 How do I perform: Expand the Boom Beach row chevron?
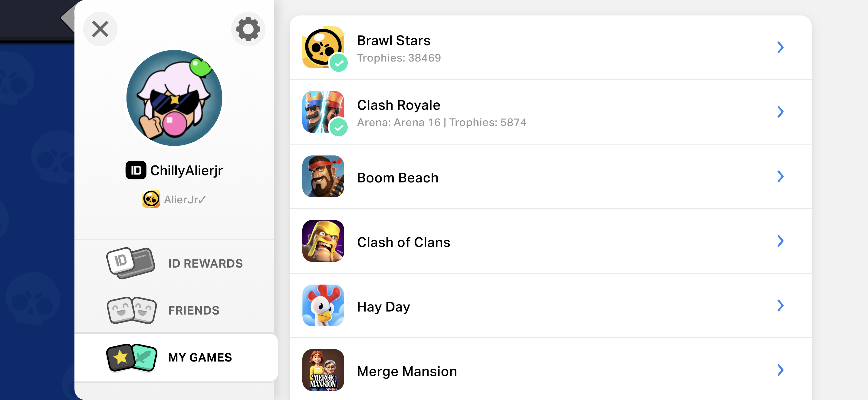point(781,176)
